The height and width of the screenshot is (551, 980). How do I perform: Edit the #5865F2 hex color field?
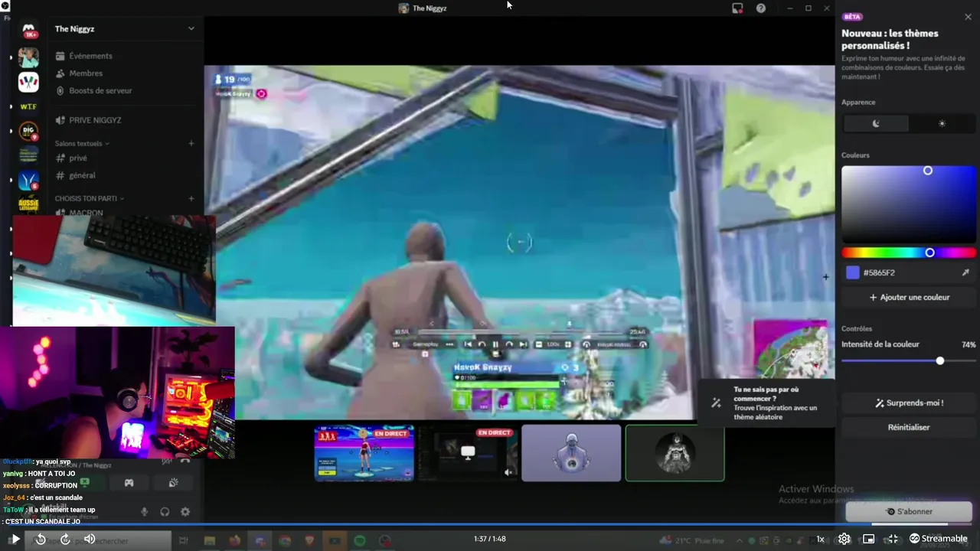tap(907, 272)
